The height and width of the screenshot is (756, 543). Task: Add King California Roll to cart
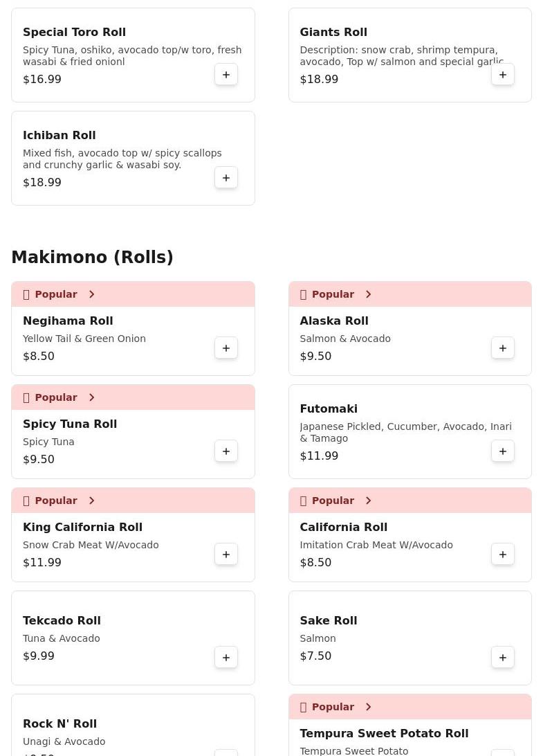[226, 555]
